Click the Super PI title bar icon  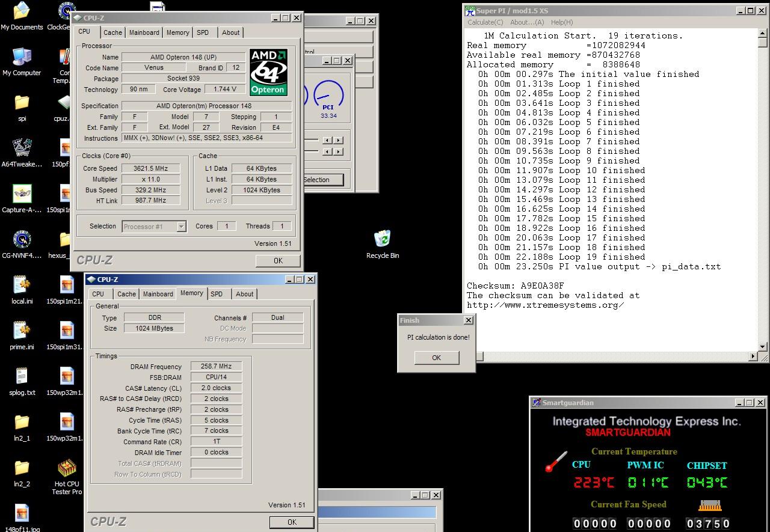(x=470, y=11)
